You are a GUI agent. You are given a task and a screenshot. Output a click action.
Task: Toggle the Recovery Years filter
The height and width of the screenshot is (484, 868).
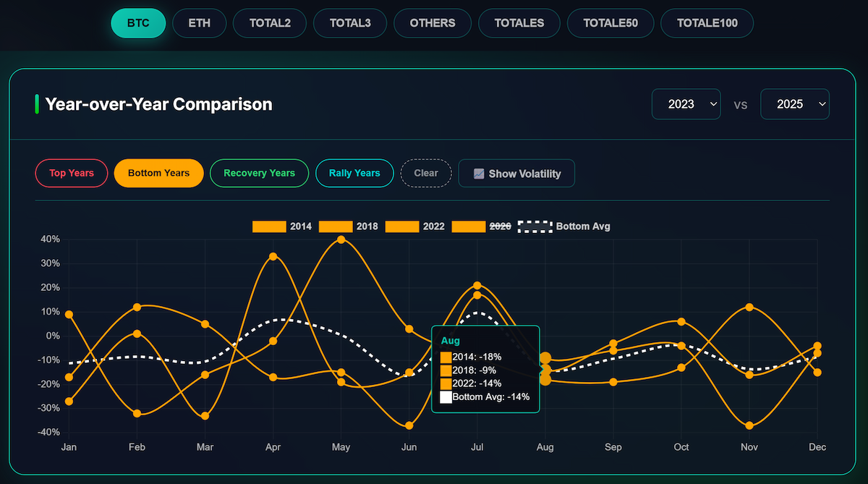click(259, 173)
